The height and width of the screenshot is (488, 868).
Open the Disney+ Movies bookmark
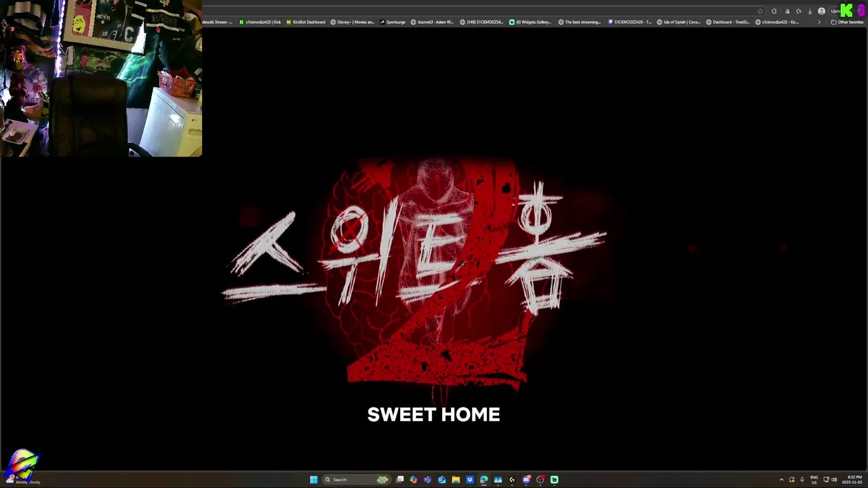tap(353, 22)
